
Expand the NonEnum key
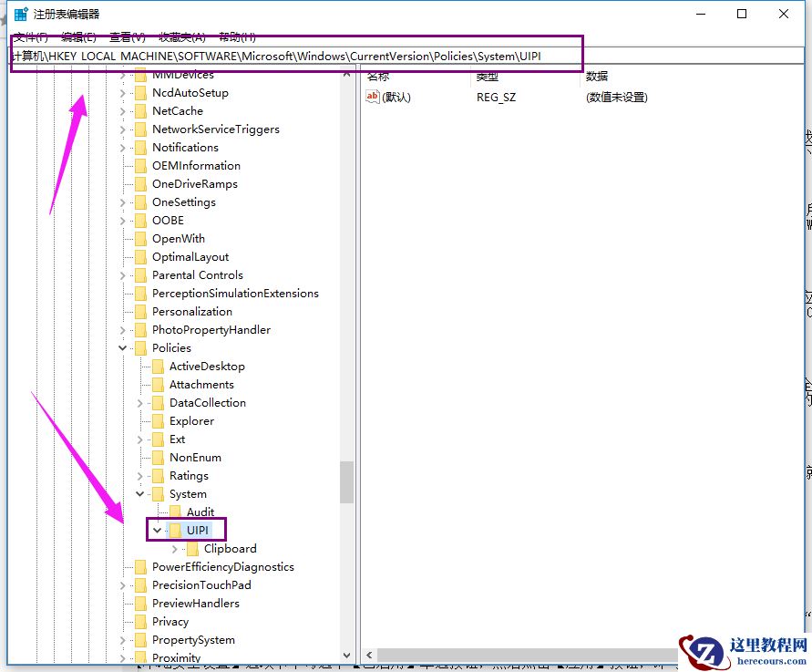[138, 457]
